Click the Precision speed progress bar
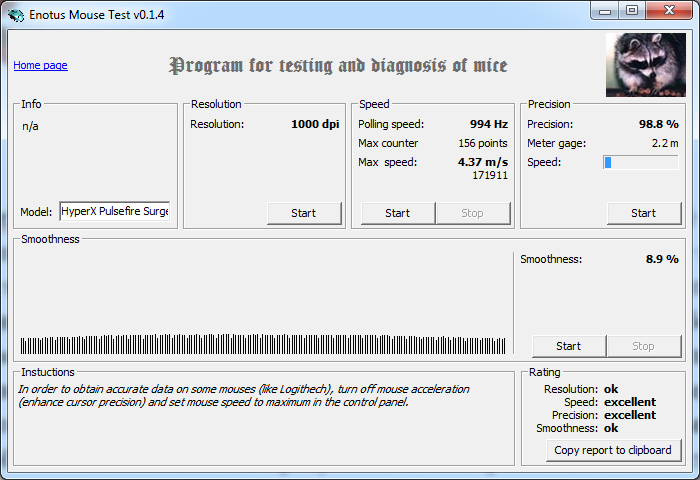This screenshot has width=700, height=480. pos(641,163)
